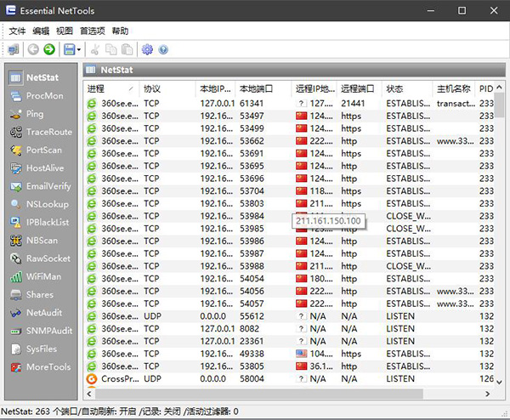The image size is (510, 420).
Task: Open TraceRoute from the sidebar
Action: tap(48, 132)
